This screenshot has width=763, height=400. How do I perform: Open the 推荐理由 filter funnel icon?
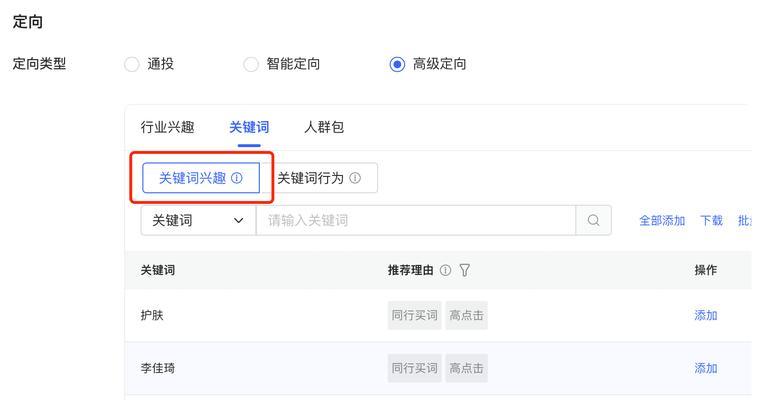pyautogui.click(x=465, y=270)
